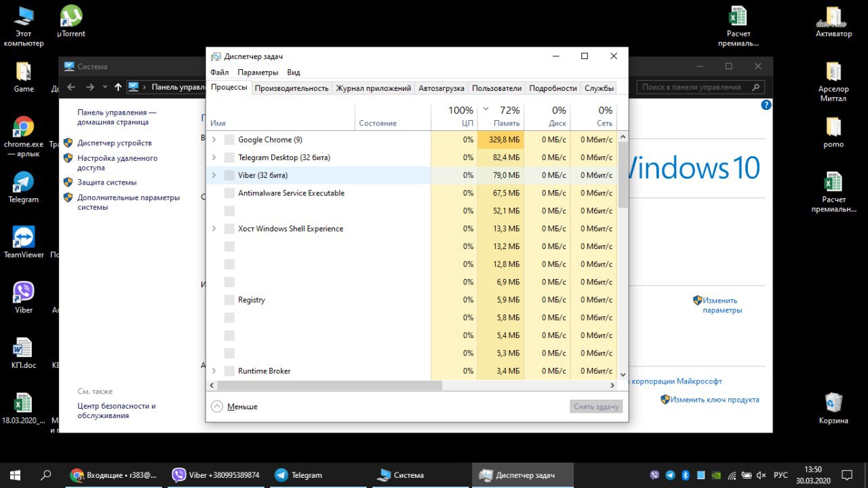This screenshot has height=488, width=868.
Task: Click the Снять задачу button
Action: coord(596,407)
